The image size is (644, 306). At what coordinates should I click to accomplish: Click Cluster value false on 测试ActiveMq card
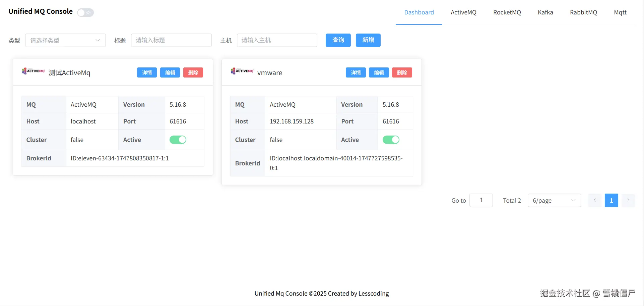pyautogui.click(x=77, y=140)
